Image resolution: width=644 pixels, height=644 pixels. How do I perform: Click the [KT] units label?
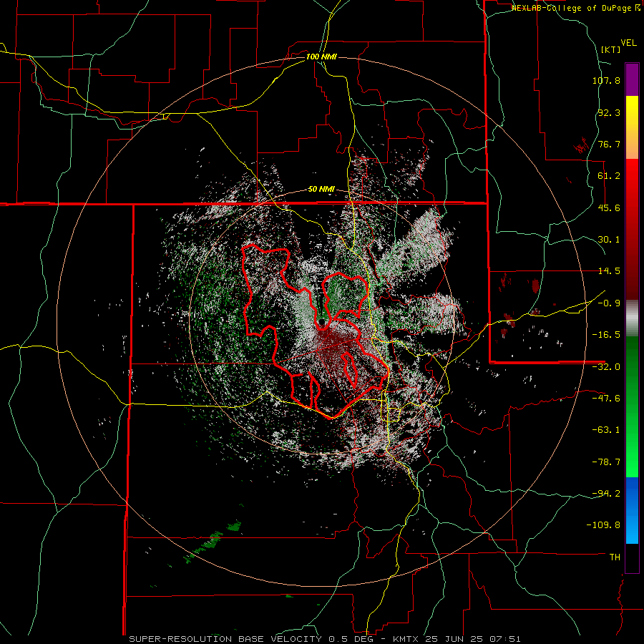click(x=611, y=49)
